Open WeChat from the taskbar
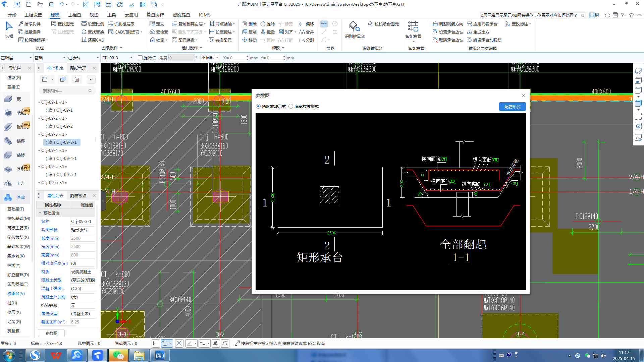 [x=118, y=355]
